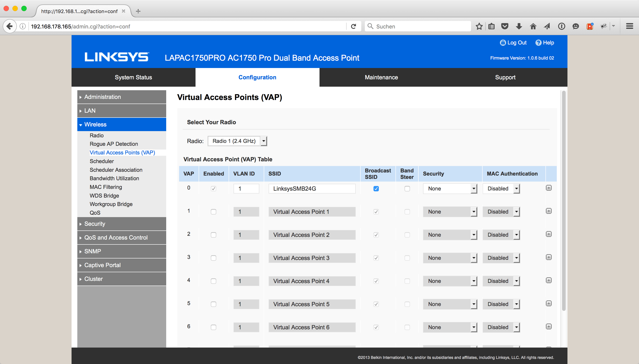
Task: Expand the SNMP sidebar section
Action: tap(122, 252)
